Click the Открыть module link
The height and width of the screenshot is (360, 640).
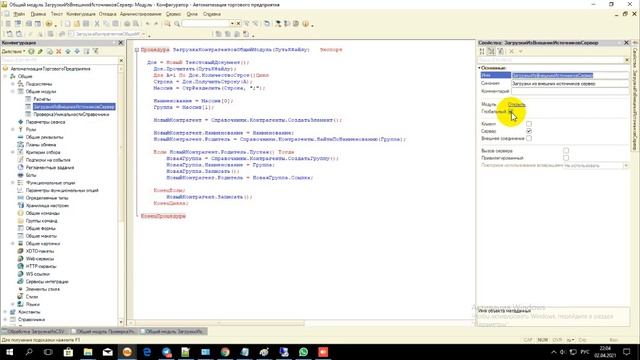point(516,105)
